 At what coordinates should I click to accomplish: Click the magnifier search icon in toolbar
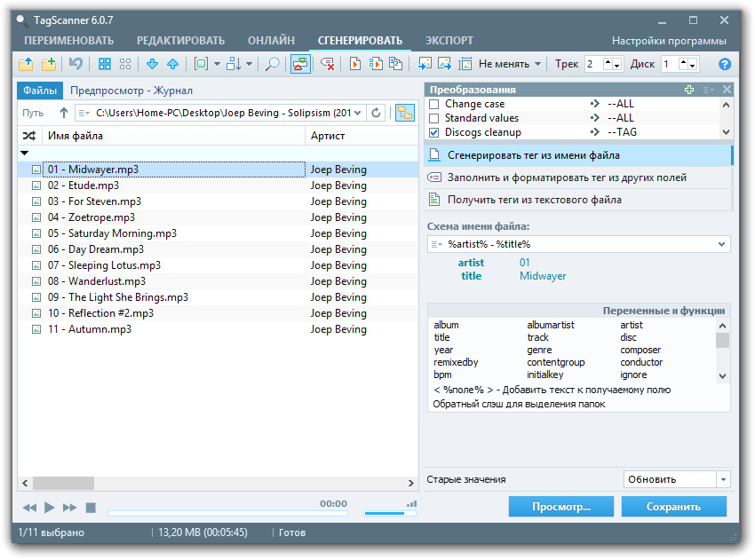pyautogui.click(x=273, y=64)
